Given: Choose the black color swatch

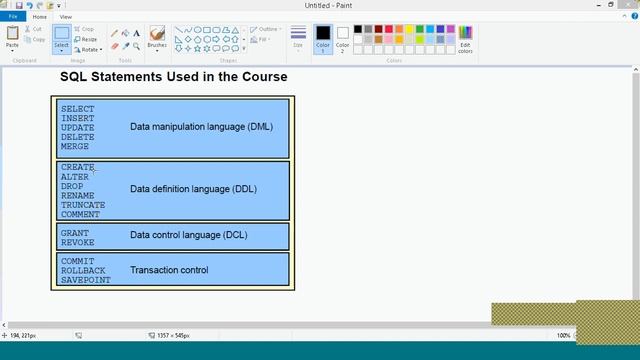Looking at the screenshot, I should (358, 29).
